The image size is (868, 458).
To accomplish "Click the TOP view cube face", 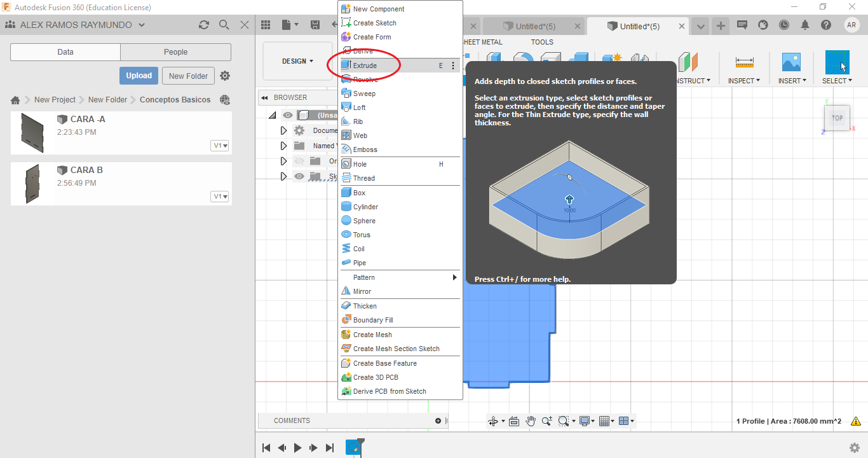I will [837, 118].
